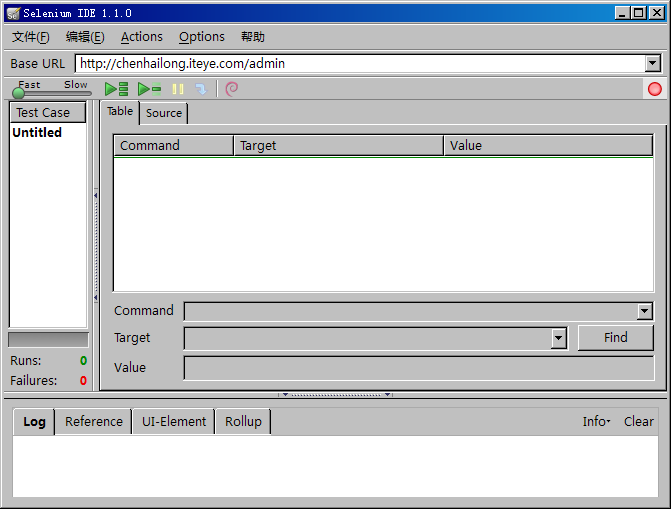Screen dimensions: 671x509
Task: Click the Runs count value
Action: pos(83,361)
